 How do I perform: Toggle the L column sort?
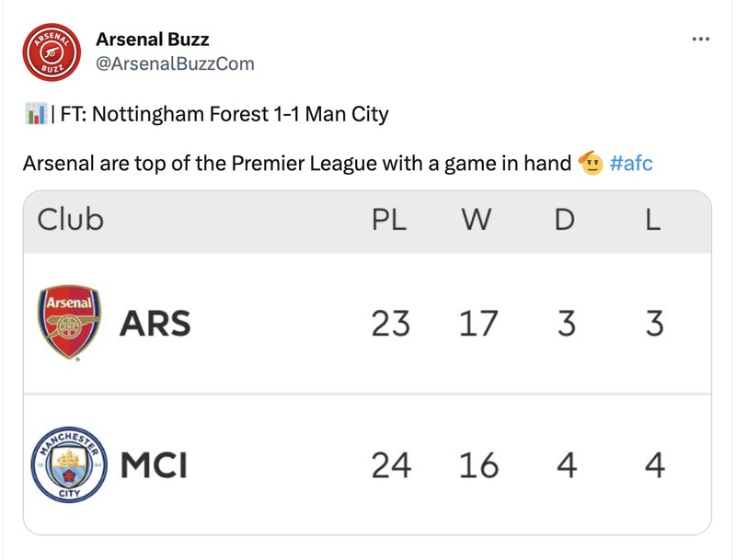[653, 219]
